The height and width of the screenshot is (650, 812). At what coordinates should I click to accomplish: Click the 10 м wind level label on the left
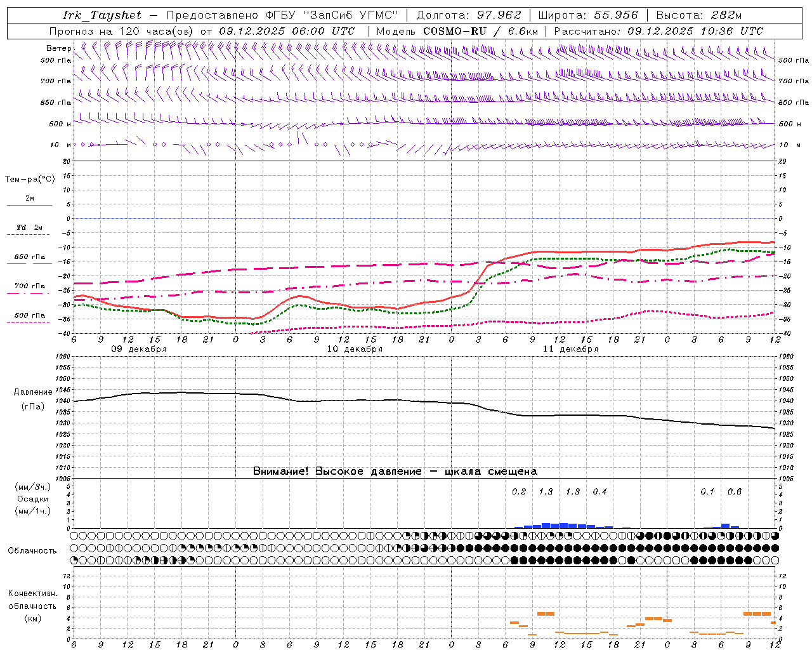coord(60,145)
